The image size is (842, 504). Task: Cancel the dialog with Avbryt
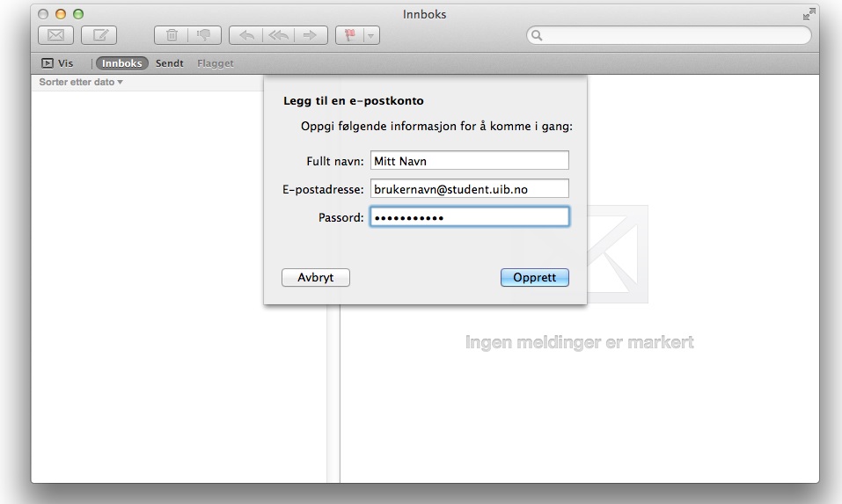pyautogui.click(x=316, y=277)
